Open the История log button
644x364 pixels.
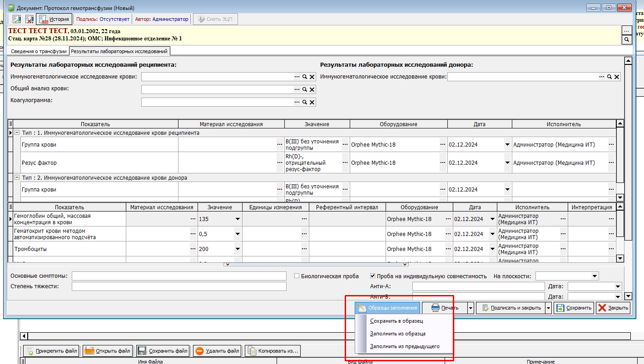(x=54, y=19)
